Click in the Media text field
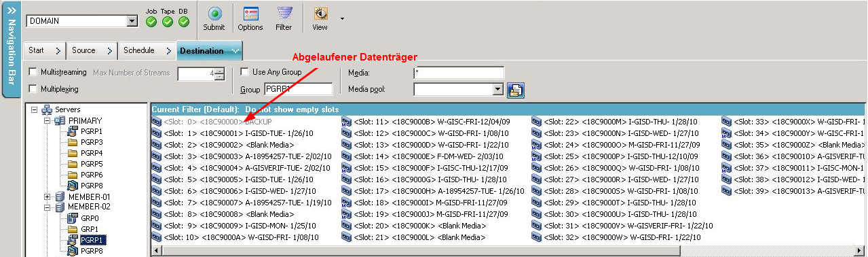Viewport: 868px width, 257px height. (x=459, y=72)
